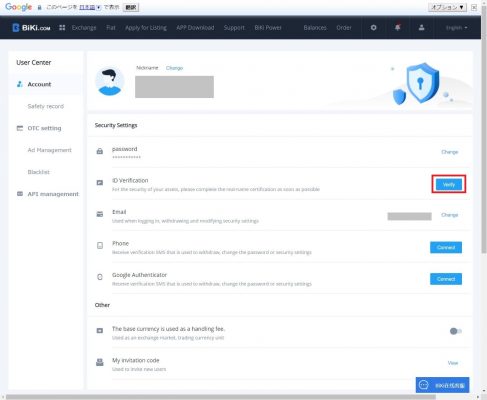487x400 pixels.
Task: Expand the English language dropdown
Action: pos(456,28)
